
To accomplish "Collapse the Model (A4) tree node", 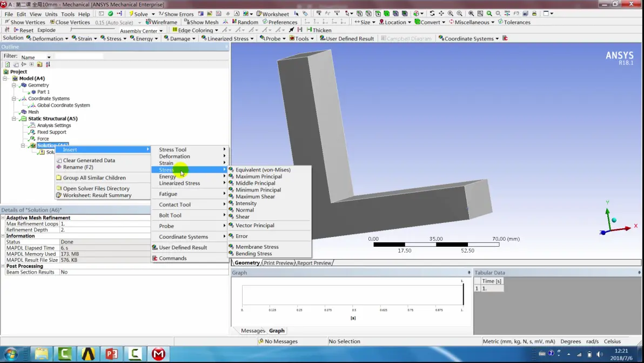I will tap(5, 78).
